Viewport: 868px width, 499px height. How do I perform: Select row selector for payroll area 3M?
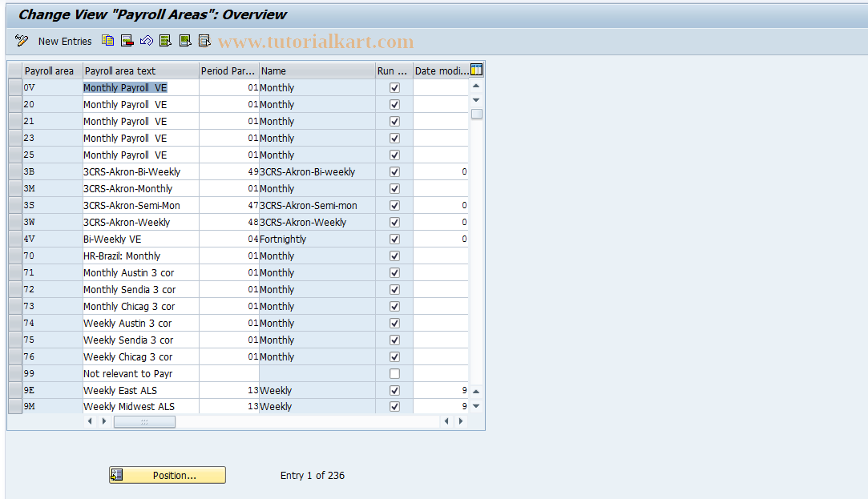[15, 189]
